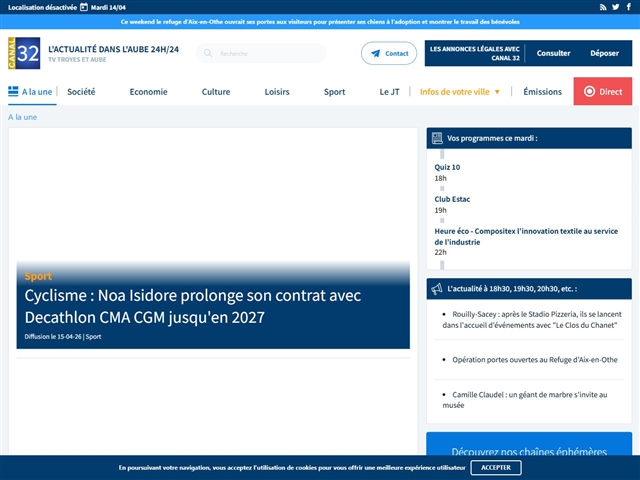Click the Contact button

[x=389, y=53]
